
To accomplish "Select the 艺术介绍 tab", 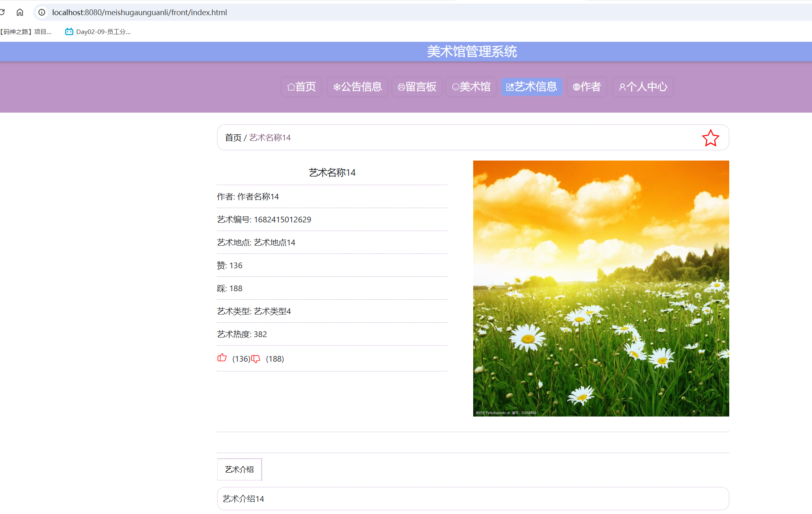I will (x=239, y=469).
